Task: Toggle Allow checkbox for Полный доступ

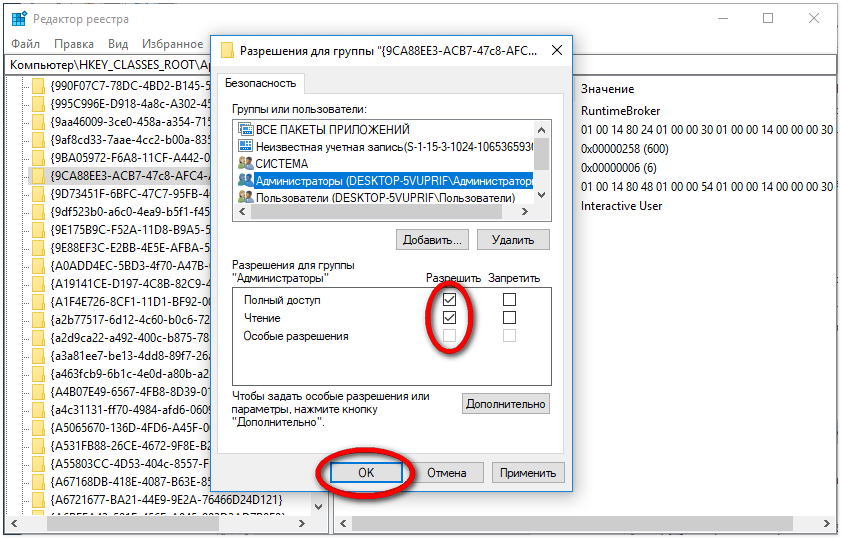Action: pos(450,300)
